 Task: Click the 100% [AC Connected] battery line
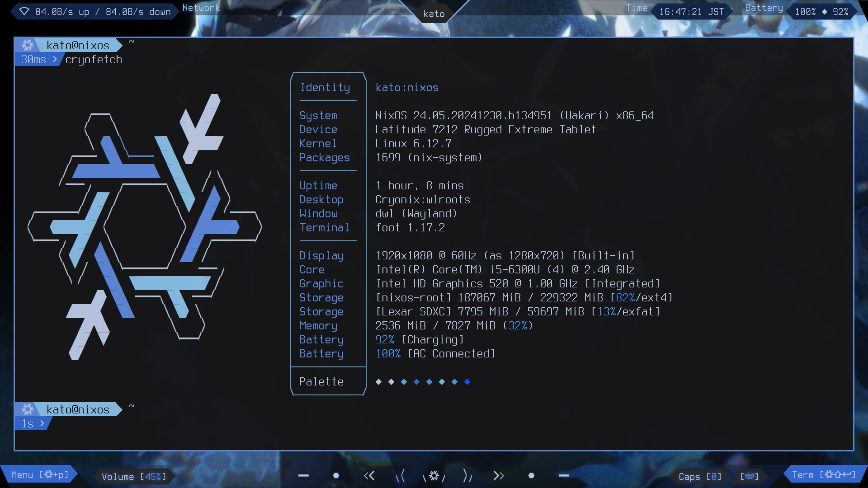435,354
